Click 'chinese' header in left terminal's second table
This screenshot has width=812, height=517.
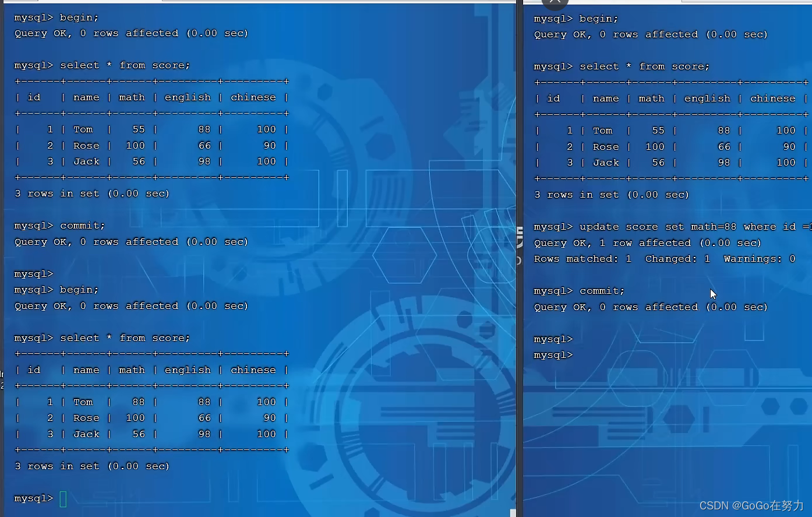(253, 370)
